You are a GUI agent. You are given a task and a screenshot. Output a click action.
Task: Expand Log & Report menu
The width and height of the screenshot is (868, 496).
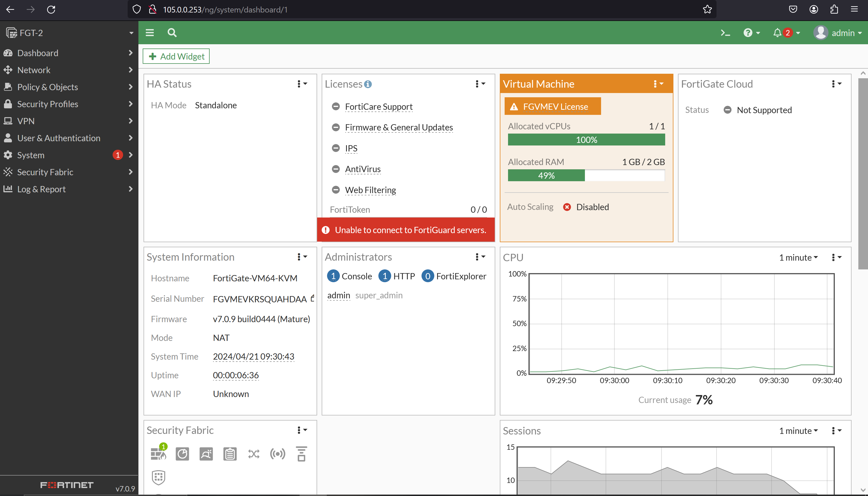(x=69, y=189)
